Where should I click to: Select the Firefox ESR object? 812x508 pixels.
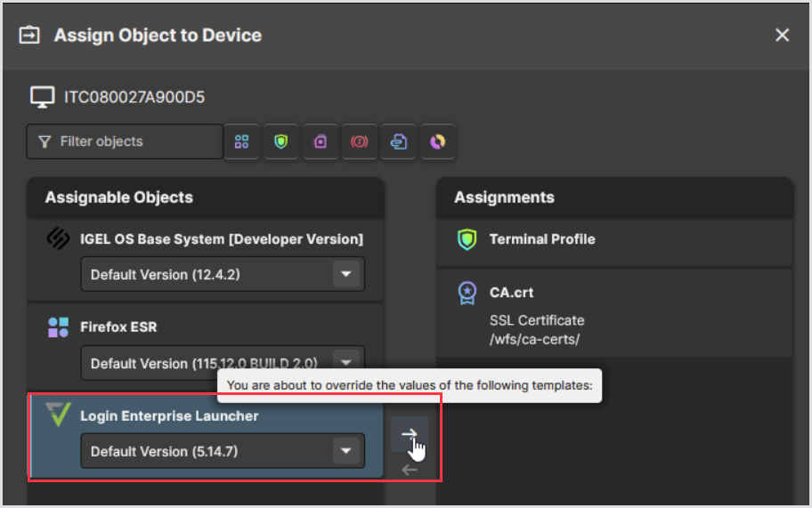(118, 327)
